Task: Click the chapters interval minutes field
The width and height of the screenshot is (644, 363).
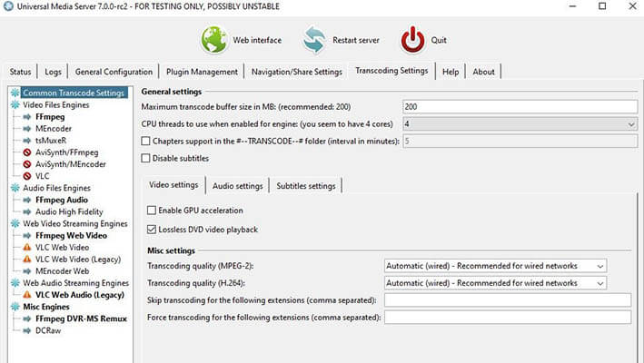Action: (520, 141)
